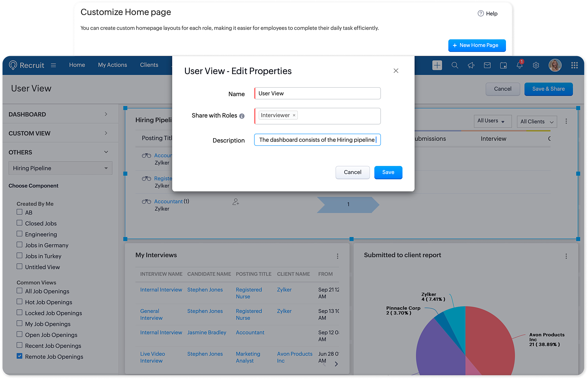Image resolution: width=588 pixels, height=379 pixels.
Task: Click the quick-create plus icon in navbar
Action: tap(437, 65)
